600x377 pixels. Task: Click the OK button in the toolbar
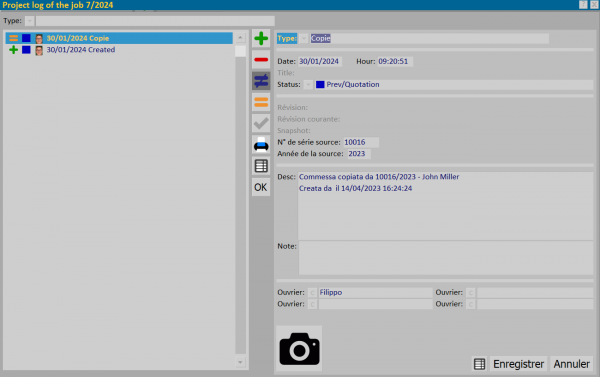coord(261,187)
